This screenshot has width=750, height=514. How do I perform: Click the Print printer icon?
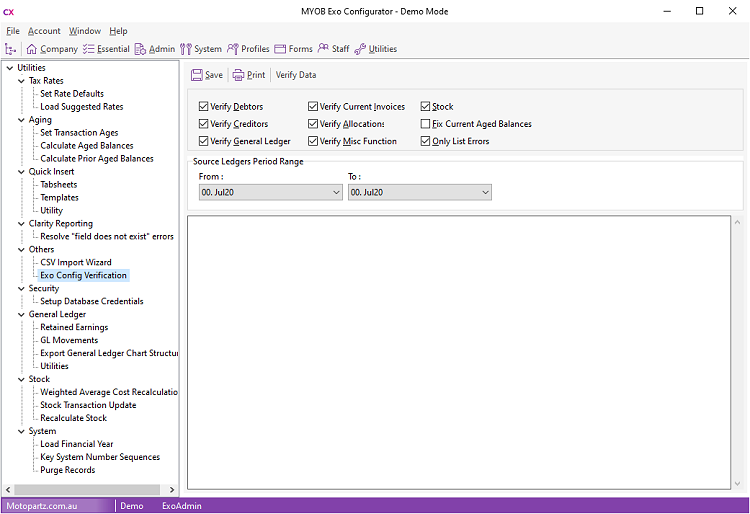(238, 75)
